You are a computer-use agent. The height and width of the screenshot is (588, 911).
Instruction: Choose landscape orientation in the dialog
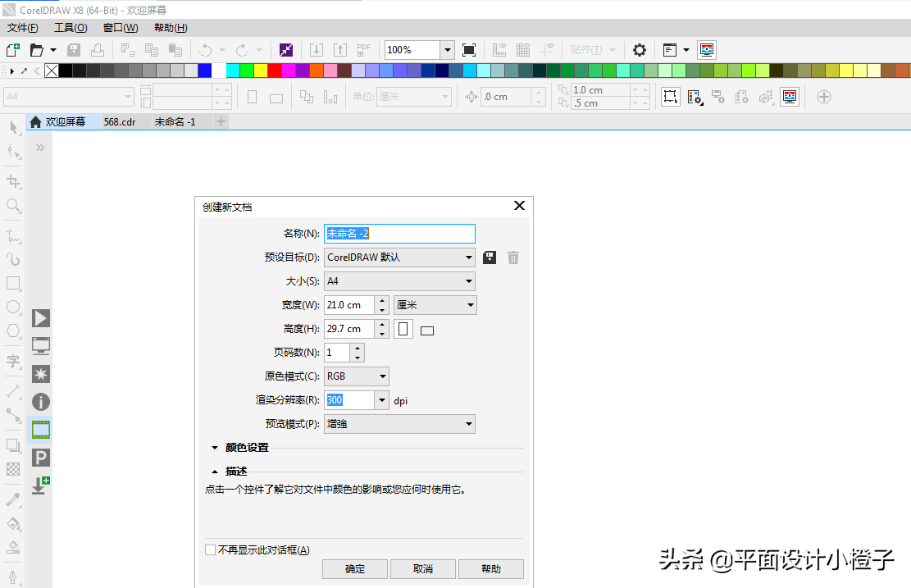[427, 330]
